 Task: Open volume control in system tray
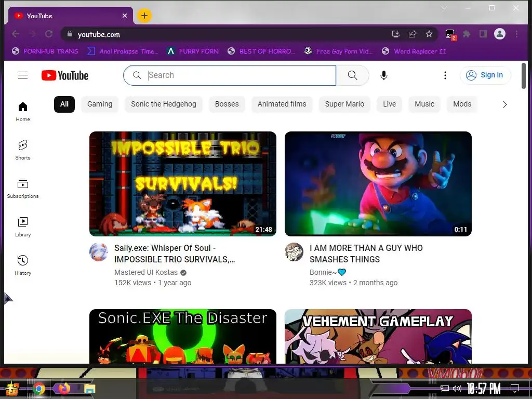tap(457, 389)
